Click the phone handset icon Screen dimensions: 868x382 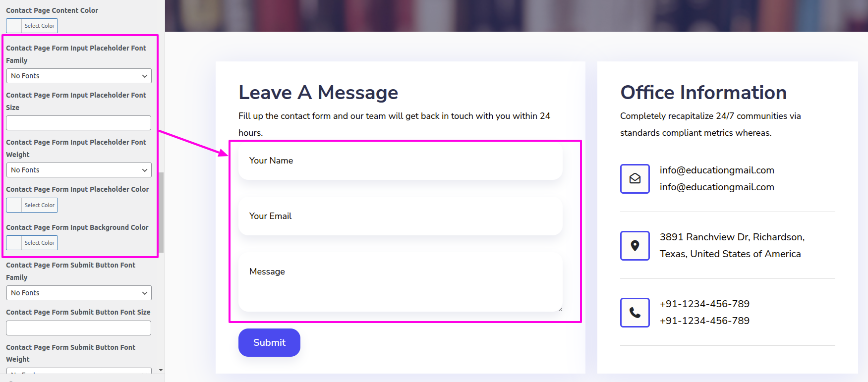pos(635,313)
